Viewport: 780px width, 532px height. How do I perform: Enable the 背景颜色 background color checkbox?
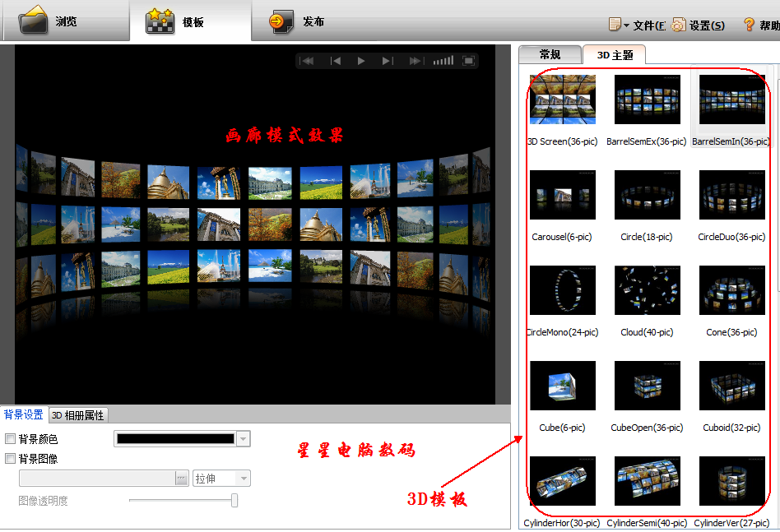click(12, 438)
